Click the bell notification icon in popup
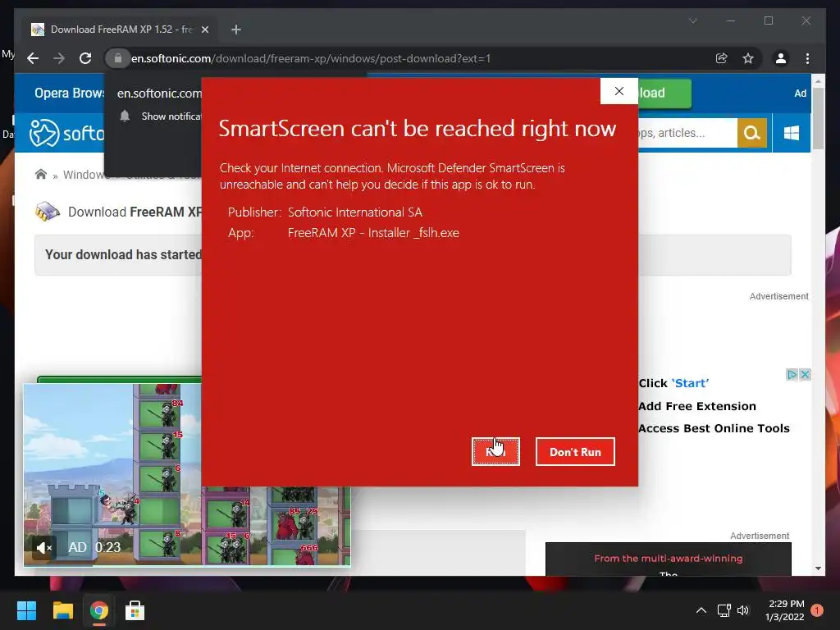840x630 pixels. pyautogui.click(x=125, y=116)
